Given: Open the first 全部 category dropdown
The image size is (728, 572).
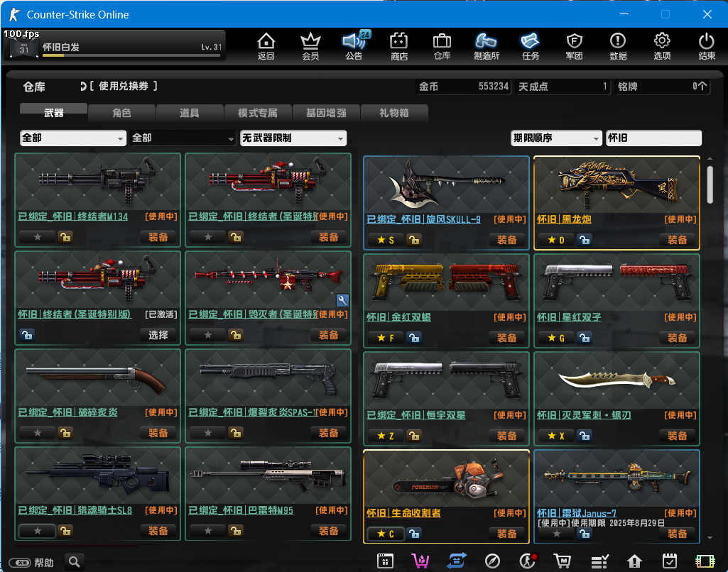Looking at the screenshot, I should click(73, 138).
